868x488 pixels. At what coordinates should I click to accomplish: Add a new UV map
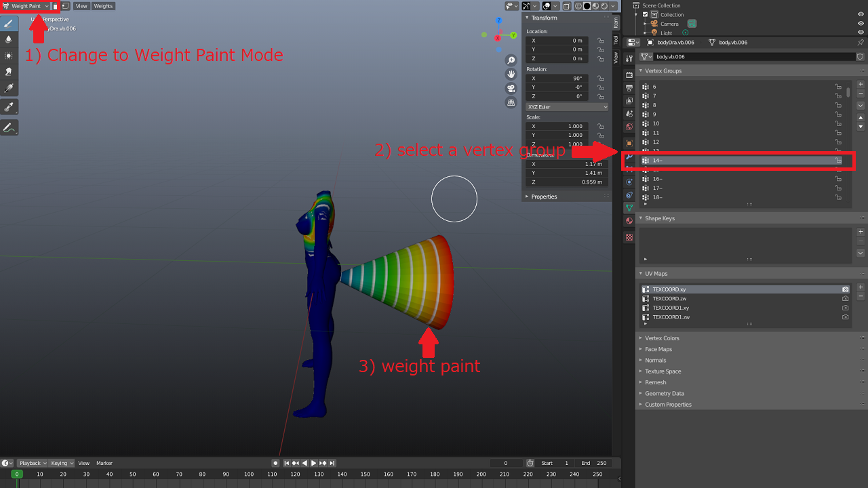click(x=861, y=287)
